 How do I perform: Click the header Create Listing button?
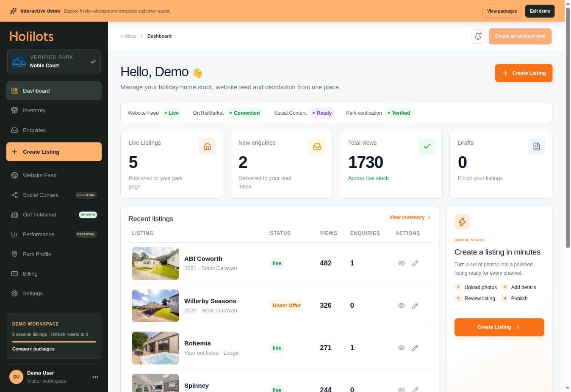click(x=524, y=73)
